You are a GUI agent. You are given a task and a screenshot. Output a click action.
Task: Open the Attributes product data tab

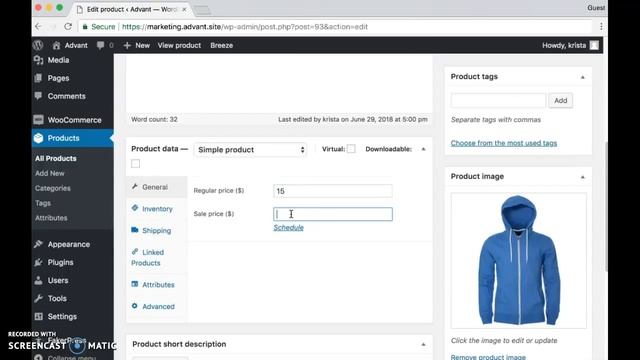(x=157, y=284)
